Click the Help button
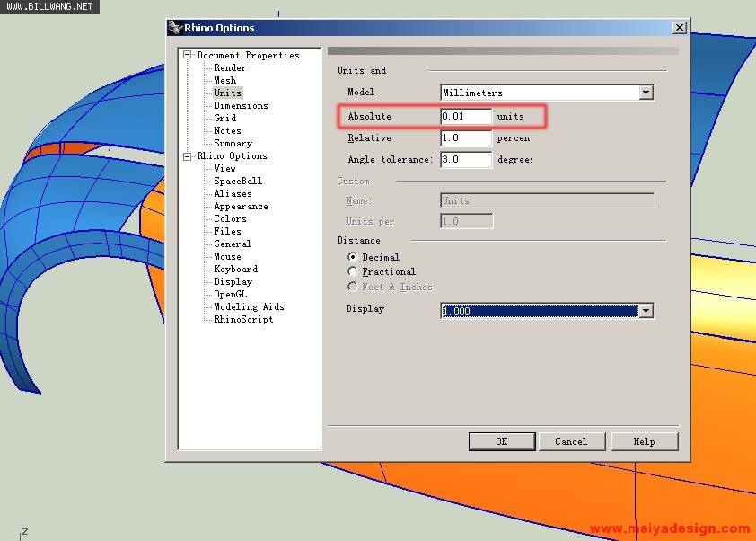756x541 pixels. pos(644,441)
